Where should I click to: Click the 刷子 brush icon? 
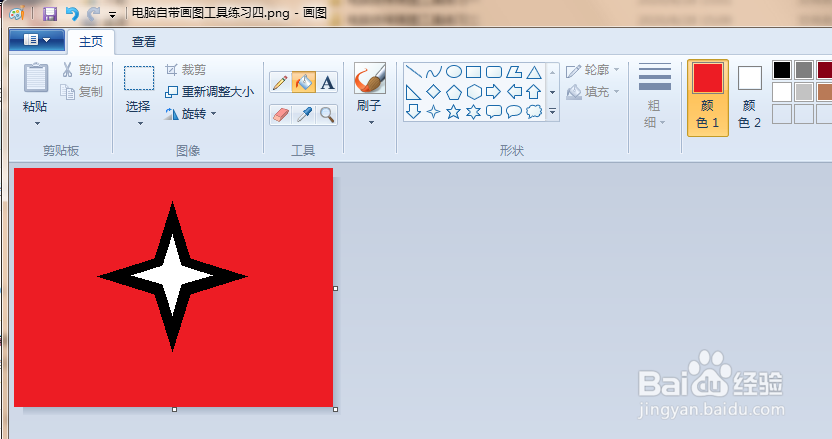click(370, 78)
